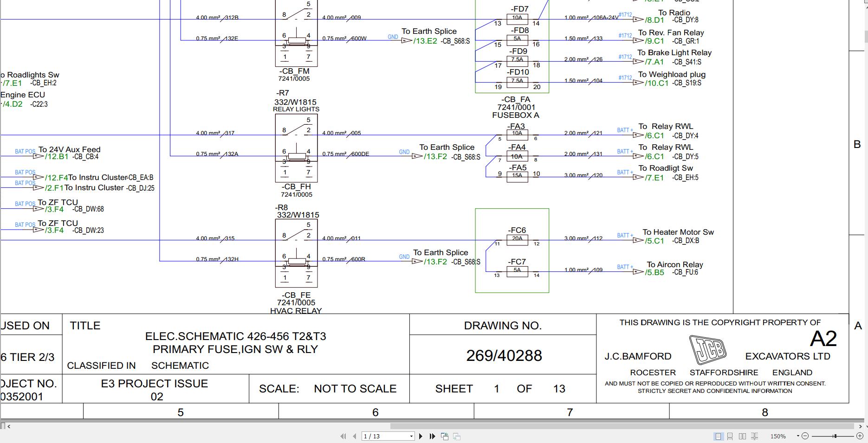The image size is (868, 443).
Task: Open the page number dropdown
Action: point(411,436)
